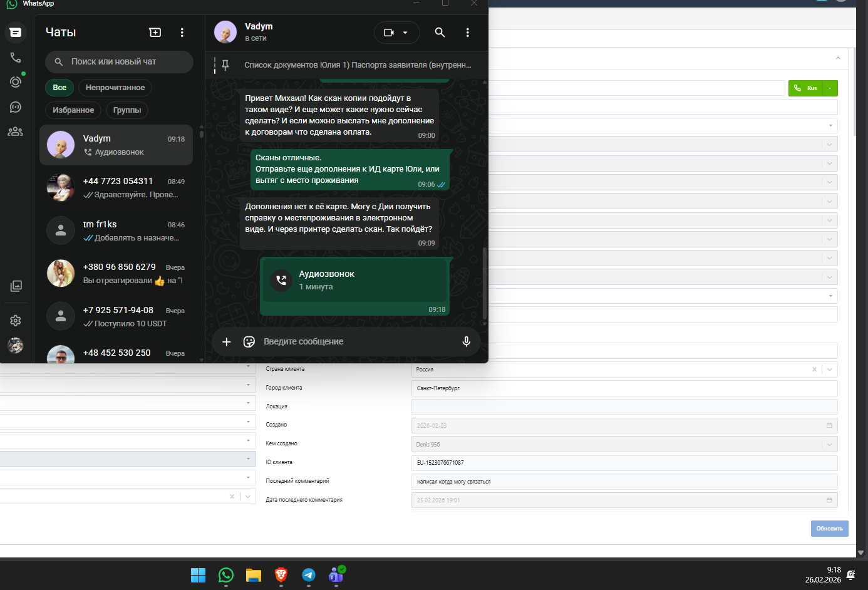868x590 pixels.
Task: Open the Кем создано dropdown chevron
Action: coord(830,444)
